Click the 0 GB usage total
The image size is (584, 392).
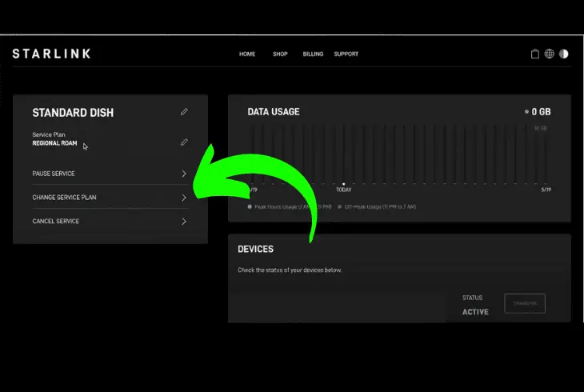pyautogui.click(x=538, y=112)
